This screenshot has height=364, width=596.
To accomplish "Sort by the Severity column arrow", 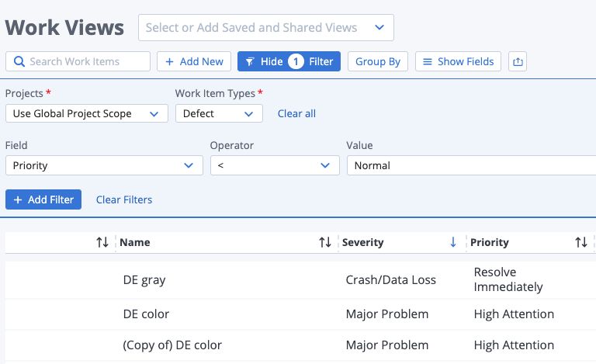I will pos(453,242).
